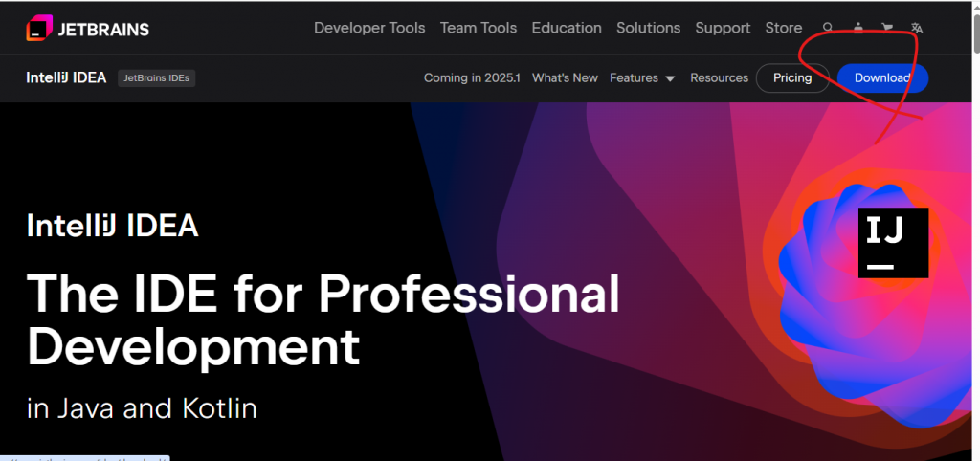Go to Coming in 2025.1 page
Image resolution: width=980 pixels, height=461 pixels.
coord(472,78)
